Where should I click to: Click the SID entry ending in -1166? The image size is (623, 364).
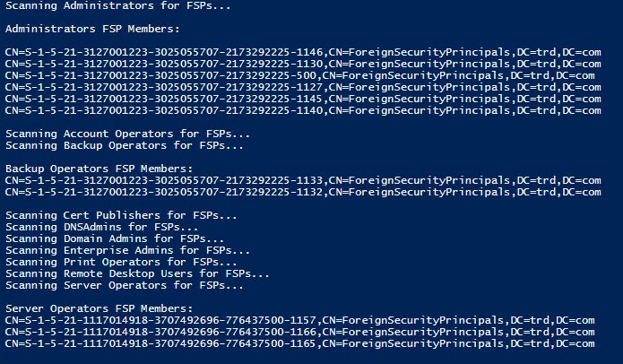pyautogui.click(x=299, y=332)
